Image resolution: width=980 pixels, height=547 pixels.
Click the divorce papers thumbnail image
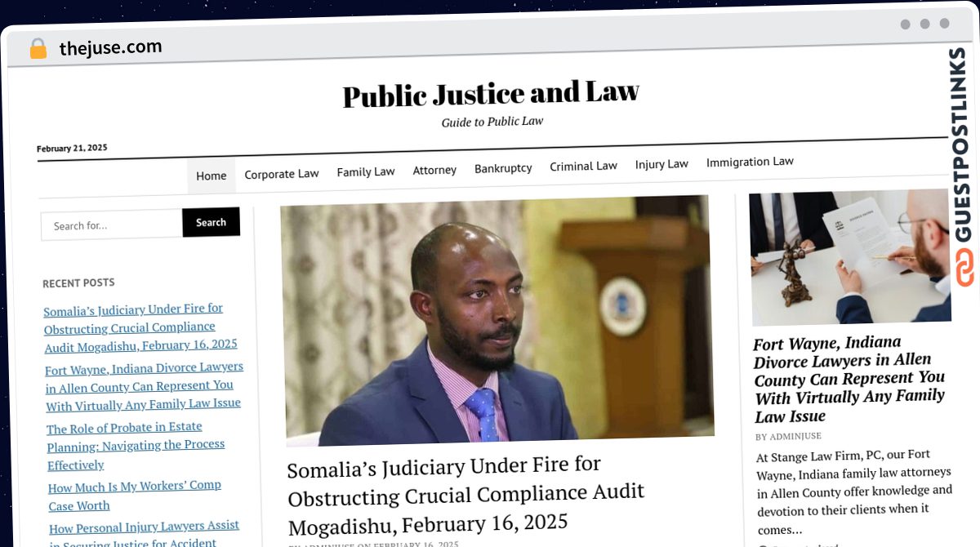[849, 257]
